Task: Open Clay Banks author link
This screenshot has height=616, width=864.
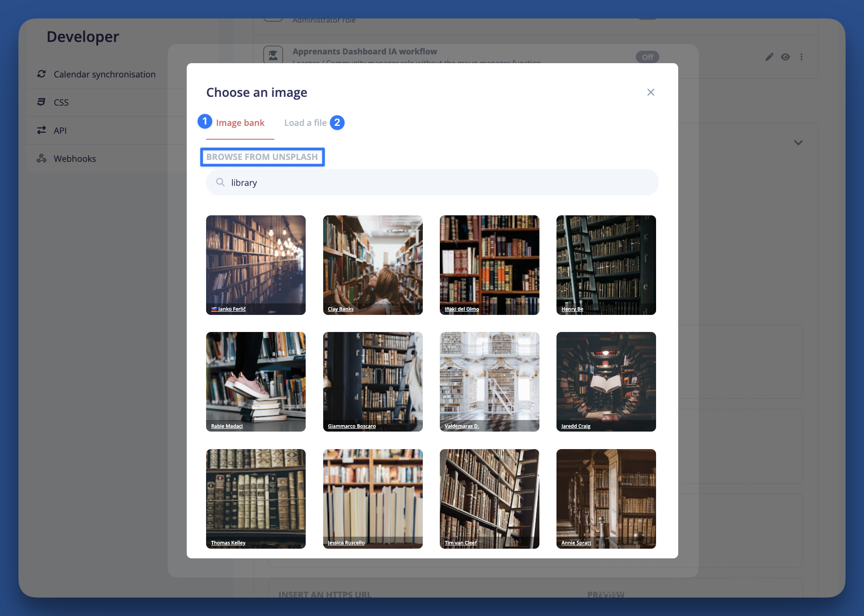Action: click(x=341, y=309)
